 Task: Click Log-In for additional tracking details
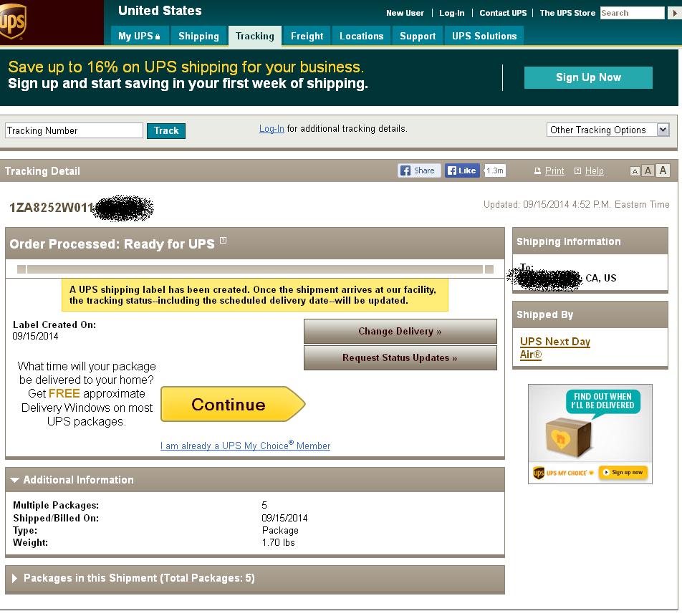pos(272,129)
